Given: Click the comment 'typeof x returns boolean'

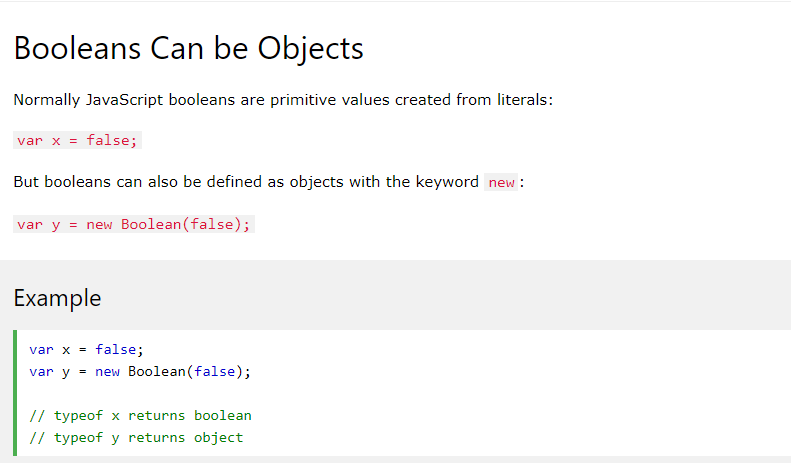Looking at the screenshot, I should pyautogui.click(x=140, y=416).
